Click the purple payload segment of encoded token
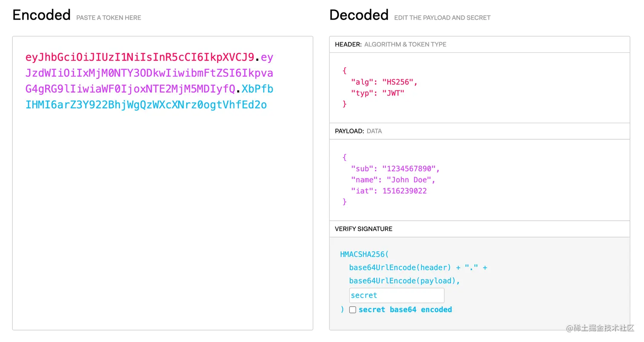The width and height of the screenshot is (644, 342). click(x=149, y=73)
